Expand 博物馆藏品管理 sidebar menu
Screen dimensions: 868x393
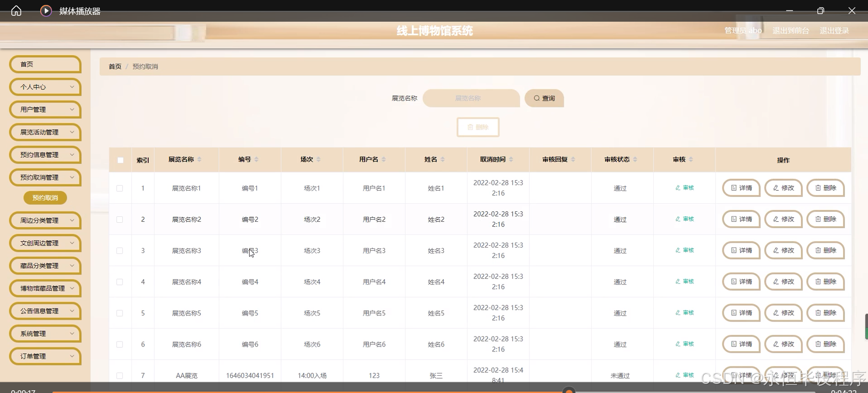pos(45,288)
